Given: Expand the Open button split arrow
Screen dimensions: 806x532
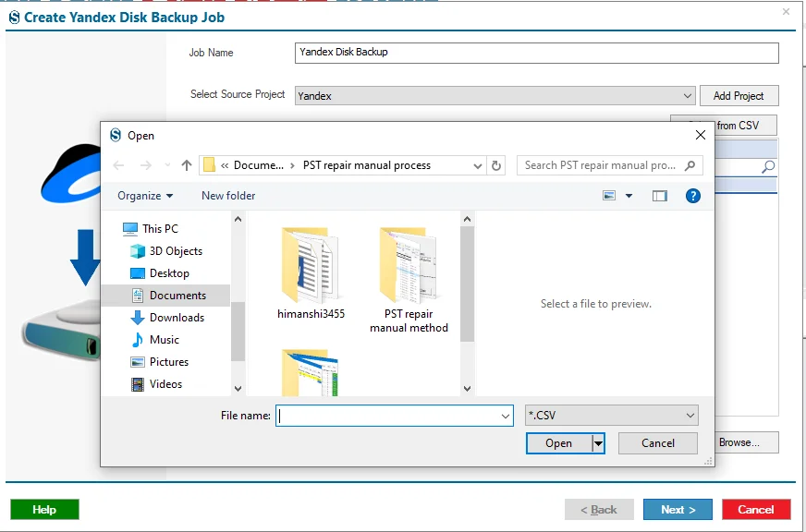Looking at the screenshot, I should click(x=598, y=443).
